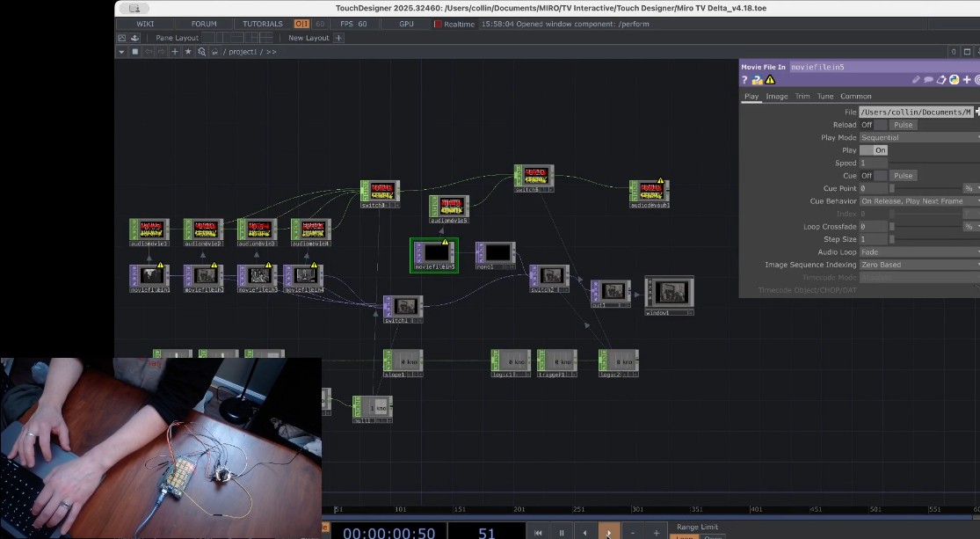Toggle the Reload Off switch
Viewport: 980px width, 539px height.
pos(873,125)
